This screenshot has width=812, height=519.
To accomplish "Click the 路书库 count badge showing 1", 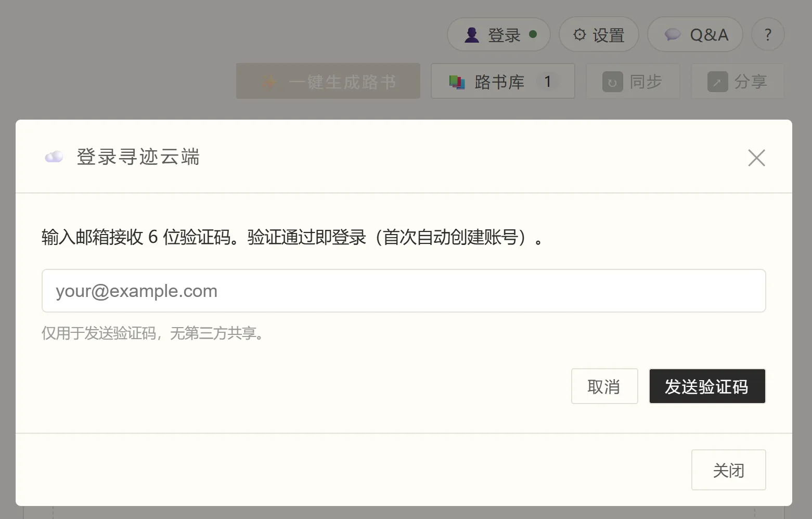I will 547,82.
